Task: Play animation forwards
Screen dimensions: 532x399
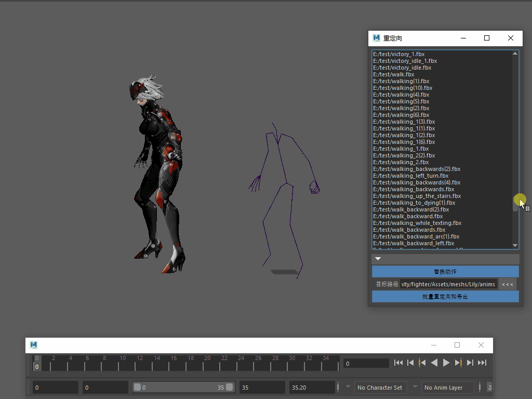Action: point(446,363)
